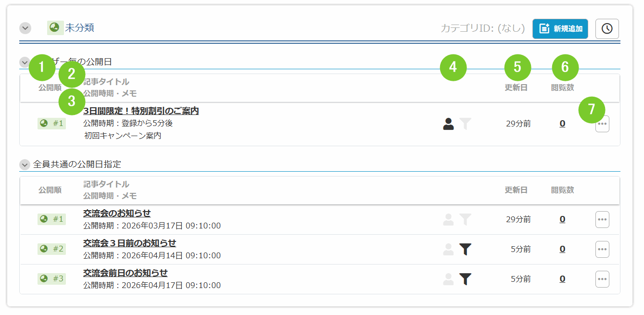Click the globe icon beside 未分類
This screenshot has width=644, height=315.
tap(55, 28)
